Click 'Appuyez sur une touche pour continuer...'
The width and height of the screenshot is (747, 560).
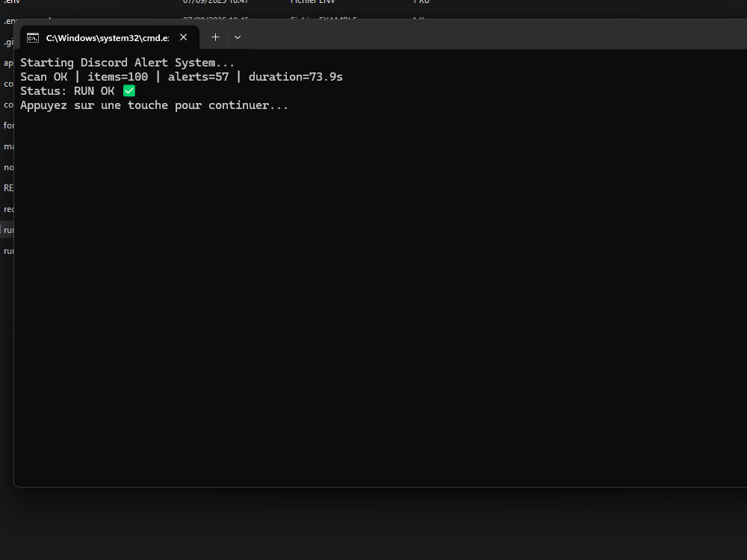pyautogui.click(x=154, y=105)
